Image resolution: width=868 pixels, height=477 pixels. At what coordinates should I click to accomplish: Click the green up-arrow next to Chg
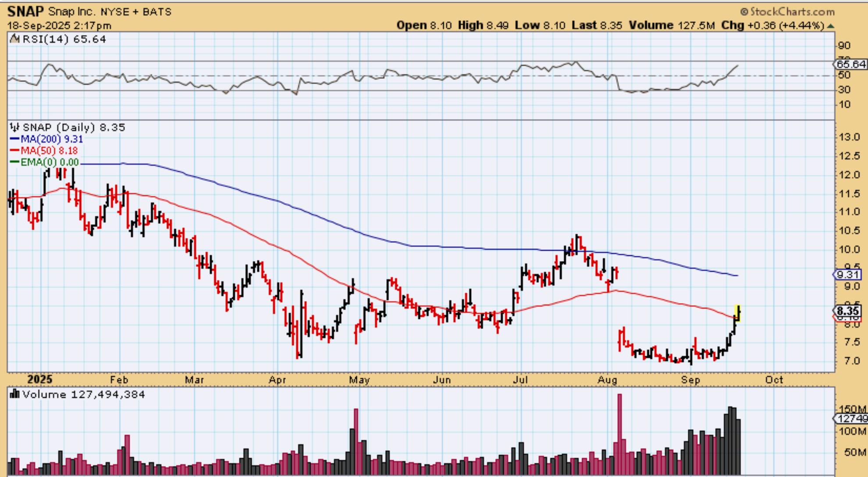point(830,26)
